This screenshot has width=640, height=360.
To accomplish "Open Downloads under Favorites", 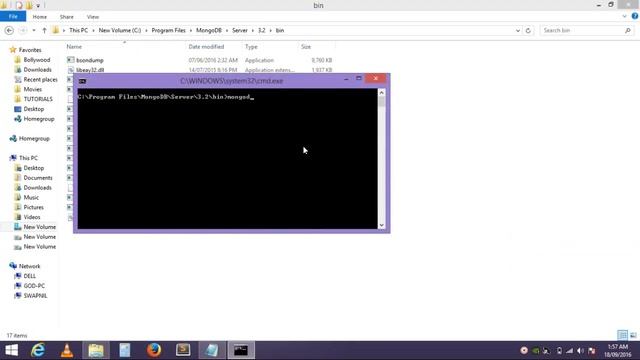I will point(37,70).
